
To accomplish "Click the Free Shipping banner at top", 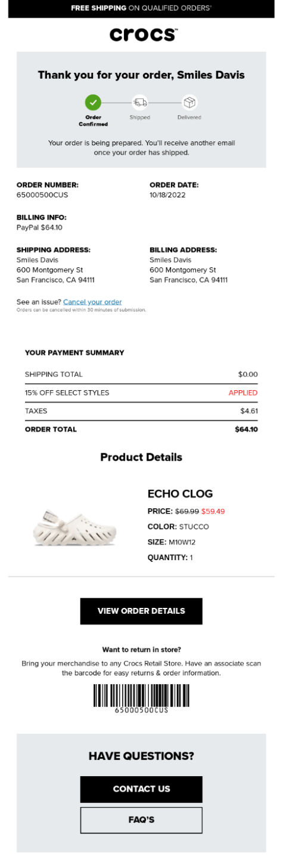I will click(141, 8).
